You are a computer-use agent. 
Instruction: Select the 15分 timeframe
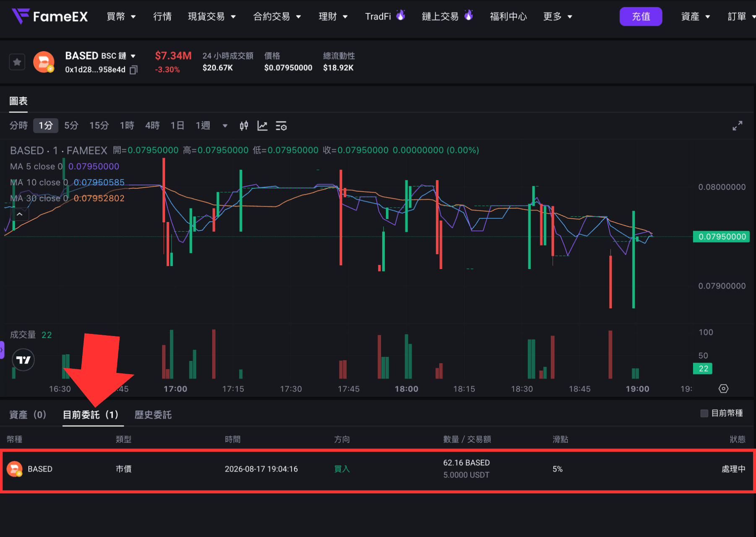[99, 126]
